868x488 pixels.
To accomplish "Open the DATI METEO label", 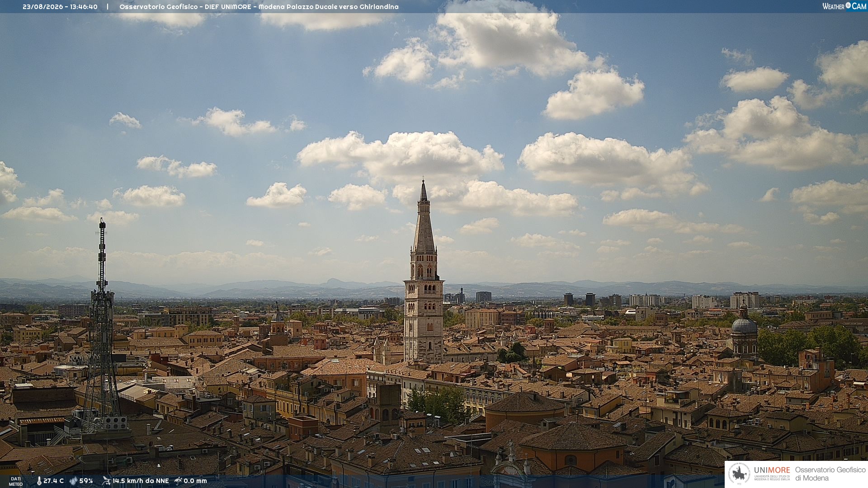I will click(x=16, y=481).
